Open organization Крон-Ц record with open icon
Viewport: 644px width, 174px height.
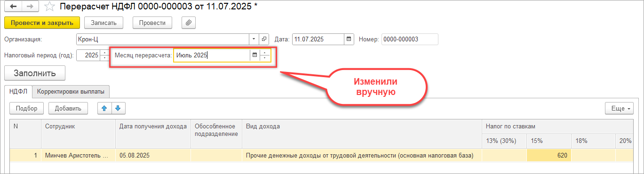point(264,39)
